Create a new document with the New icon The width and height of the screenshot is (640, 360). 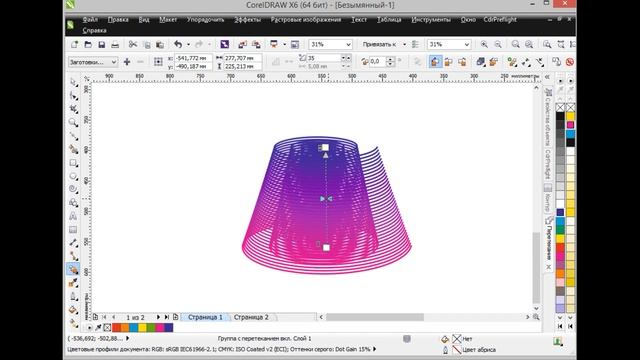click(74, 44)
